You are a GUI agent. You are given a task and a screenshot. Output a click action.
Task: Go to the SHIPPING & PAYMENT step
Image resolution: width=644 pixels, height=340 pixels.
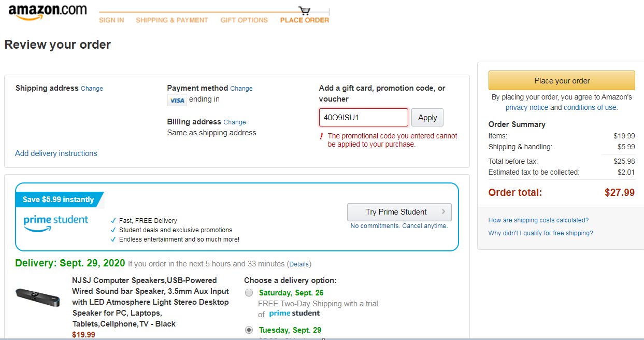click(172, 20)
